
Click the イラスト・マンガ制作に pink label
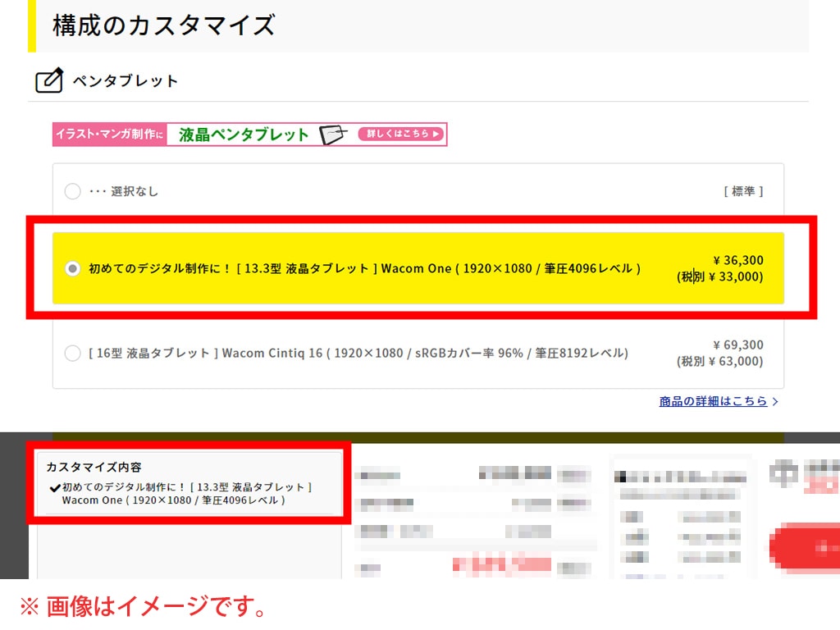[x=110, y=134]
